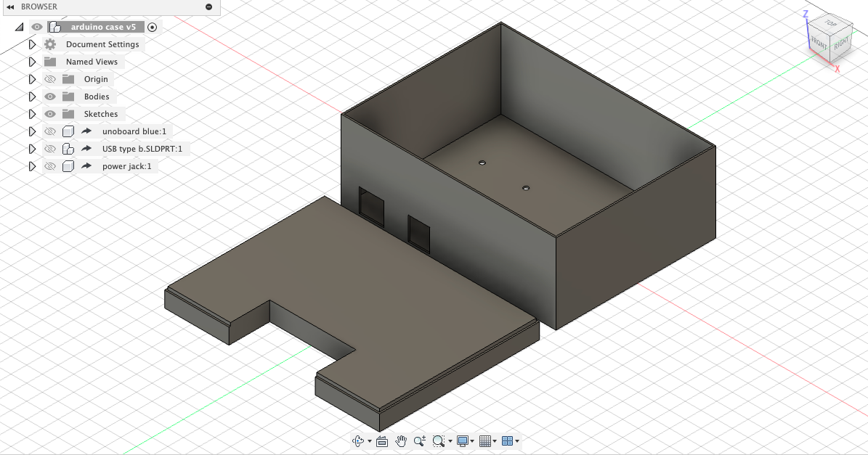Open Display Settings monitor icon
868x455 pixels.
pos(463,441)
